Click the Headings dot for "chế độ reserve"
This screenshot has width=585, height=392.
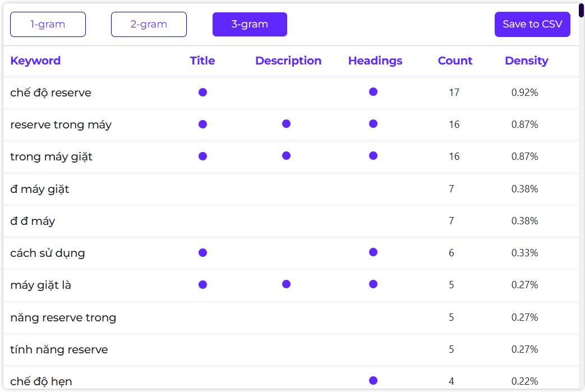373,92
